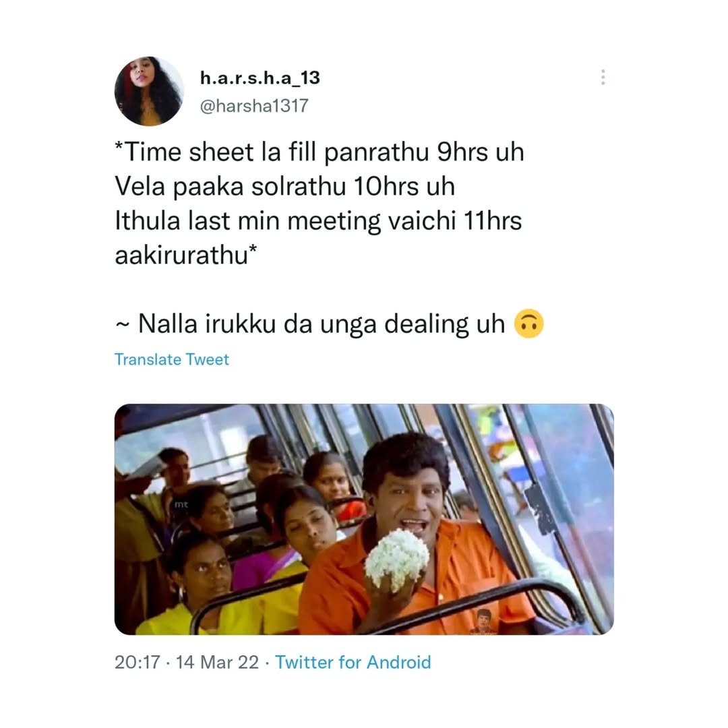728x728 pixels.
Task: Click the 14 Mar 22 date
Action: click(217, 662)
